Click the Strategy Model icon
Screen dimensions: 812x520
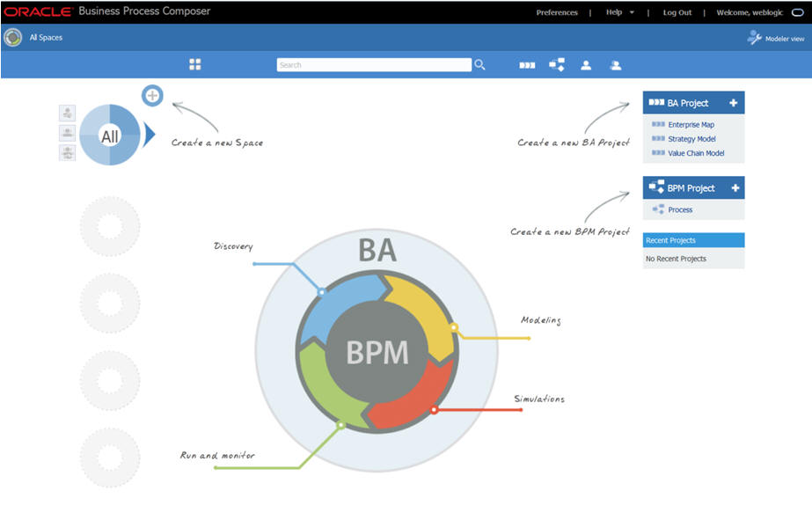[x=658, y=138]
